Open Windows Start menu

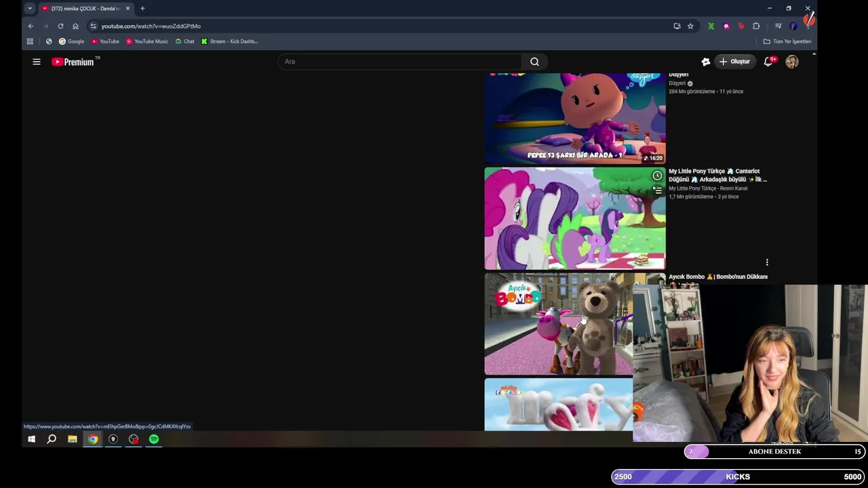point(31,439)
